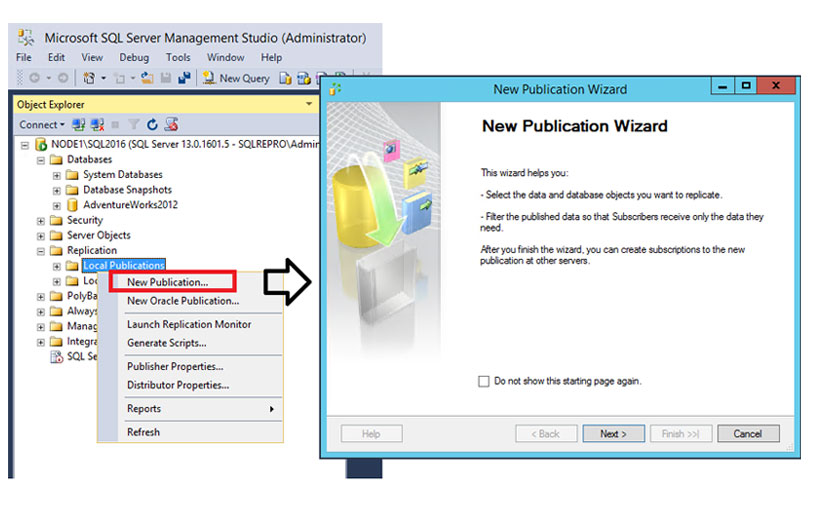Click the Database Engine Query icon after New Query

(x=285, y=79)
